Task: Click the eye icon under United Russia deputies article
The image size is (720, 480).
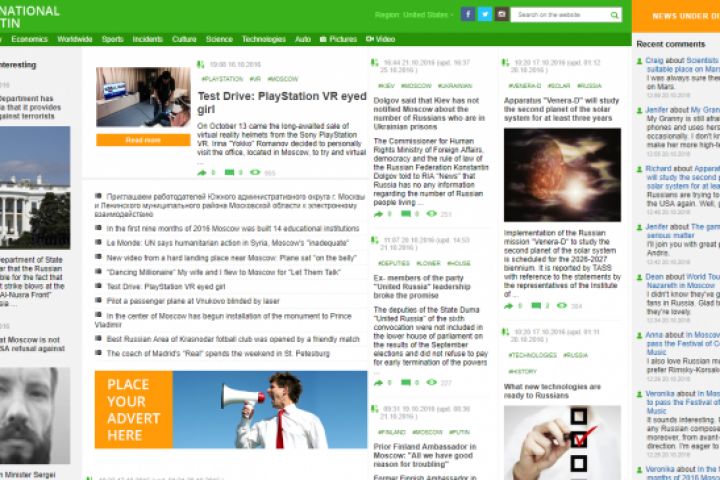Action: [x=431, y=382]
